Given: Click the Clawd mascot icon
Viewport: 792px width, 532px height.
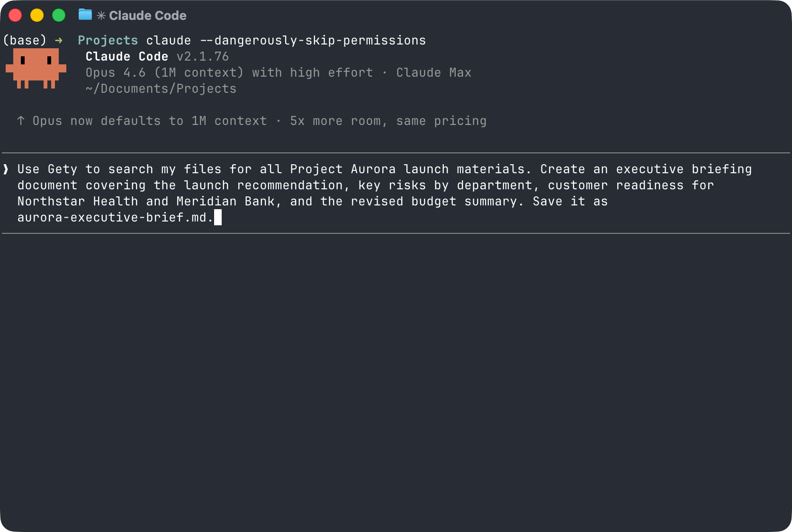Looking at the screenshot, I should click(x=36, y=69).
